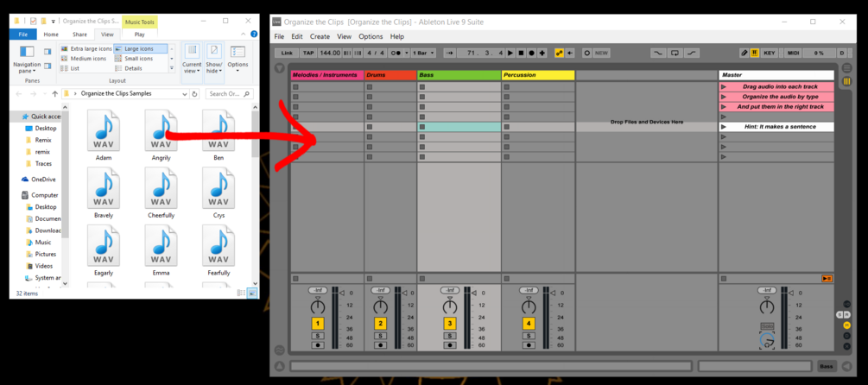This screenshot has width=868, height=385.
Task: Arm the Melodies / Instruments track for recording
Action: (x=318, y=345)
